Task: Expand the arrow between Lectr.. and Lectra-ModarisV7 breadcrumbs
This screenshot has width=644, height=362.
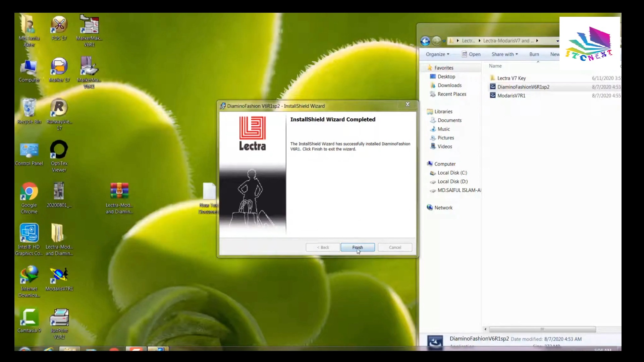Action: pyautogui.click(x=479, y=41)
